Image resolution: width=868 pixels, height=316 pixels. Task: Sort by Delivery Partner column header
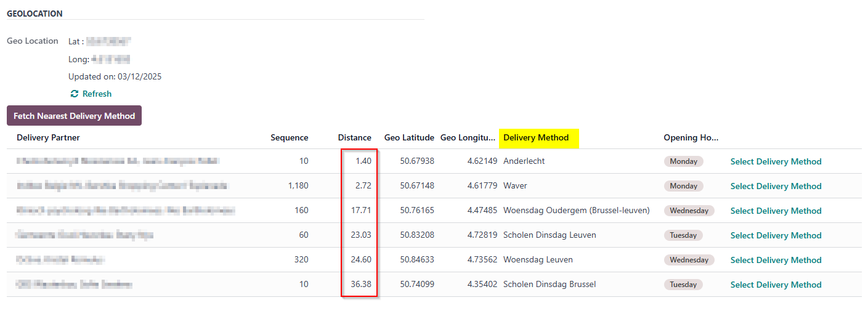pyautogui.click(x=48, y=137)
